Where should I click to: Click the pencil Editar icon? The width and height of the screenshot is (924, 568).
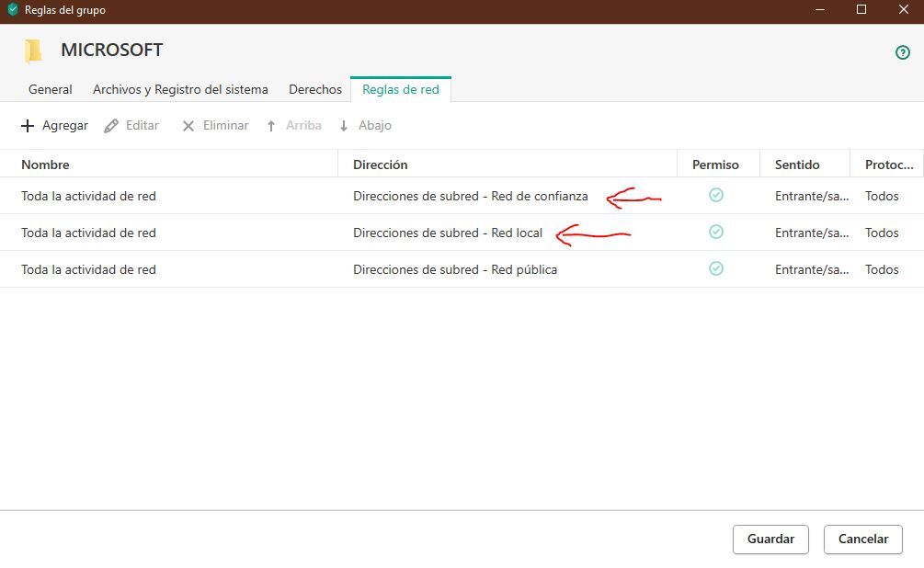pos(111,126)
